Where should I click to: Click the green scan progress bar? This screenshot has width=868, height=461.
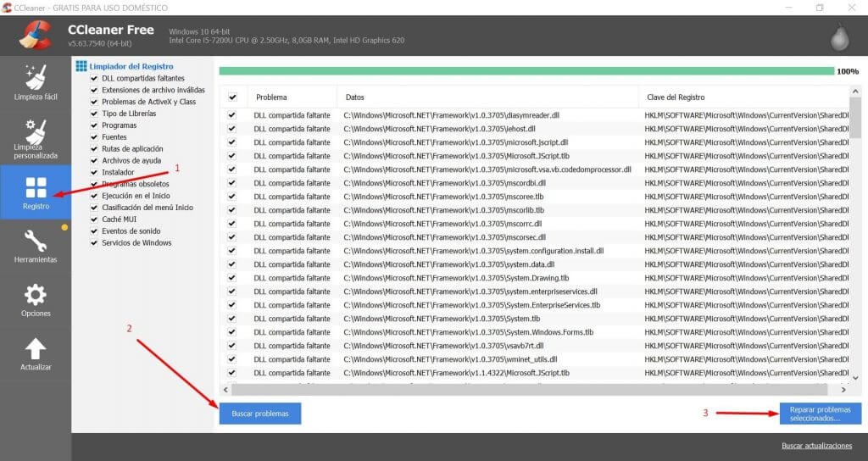coord(526,71)
